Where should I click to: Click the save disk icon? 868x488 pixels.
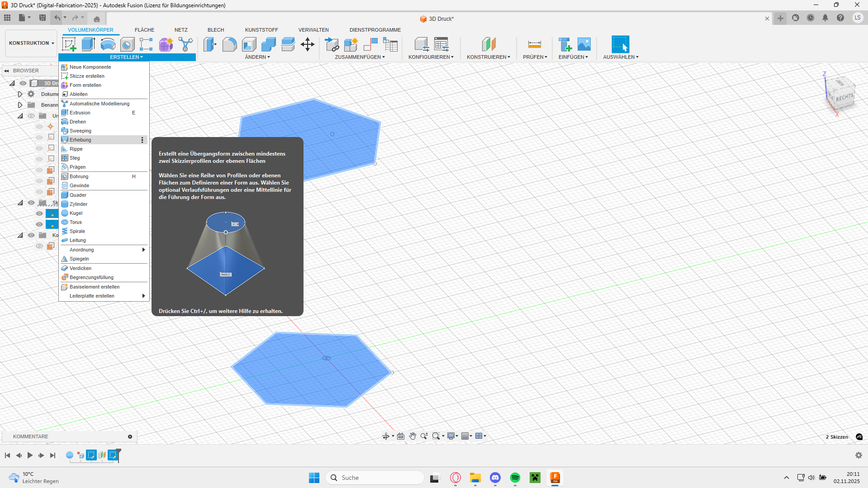coord(43,18)
